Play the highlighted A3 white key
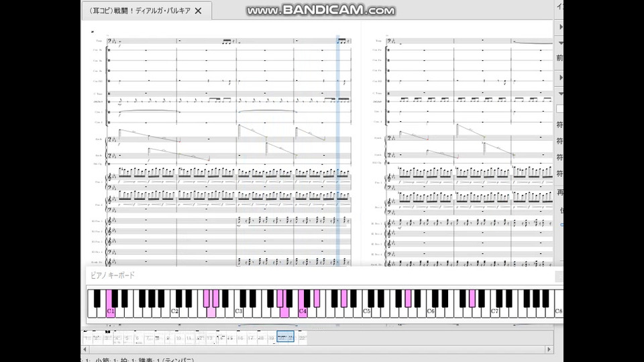644x362 pixels. click(x=284, y=312)
